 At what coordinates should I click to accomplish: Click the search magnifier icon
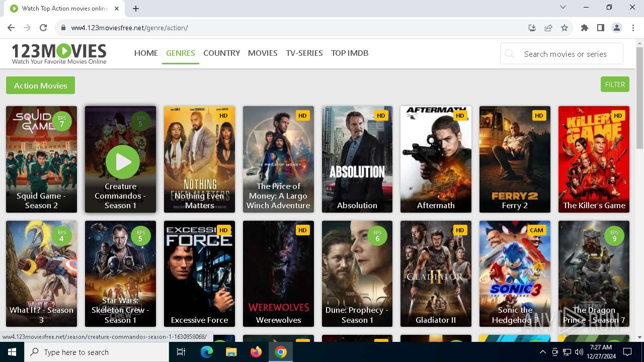(x=510, y=54)
